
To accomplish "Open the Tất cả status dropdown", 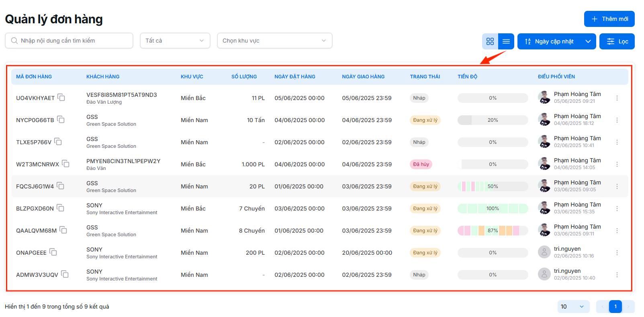I will click(175, 41).
